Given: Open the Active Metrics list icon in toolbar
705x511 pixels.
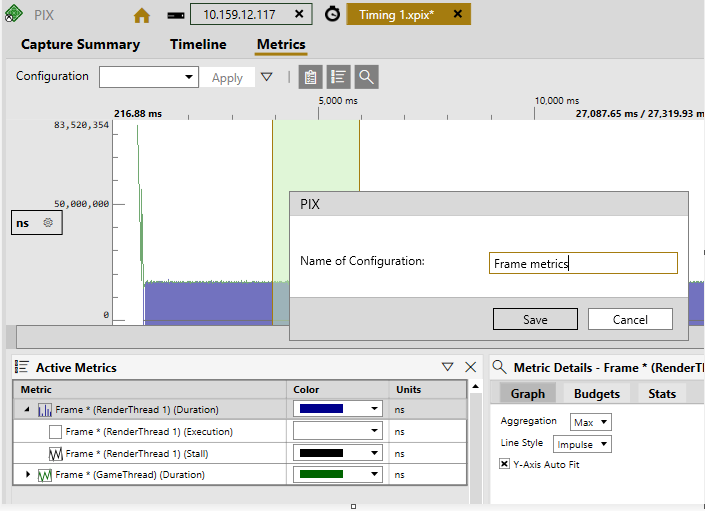Looking at the screenshot, I should [x=338, y=77].
